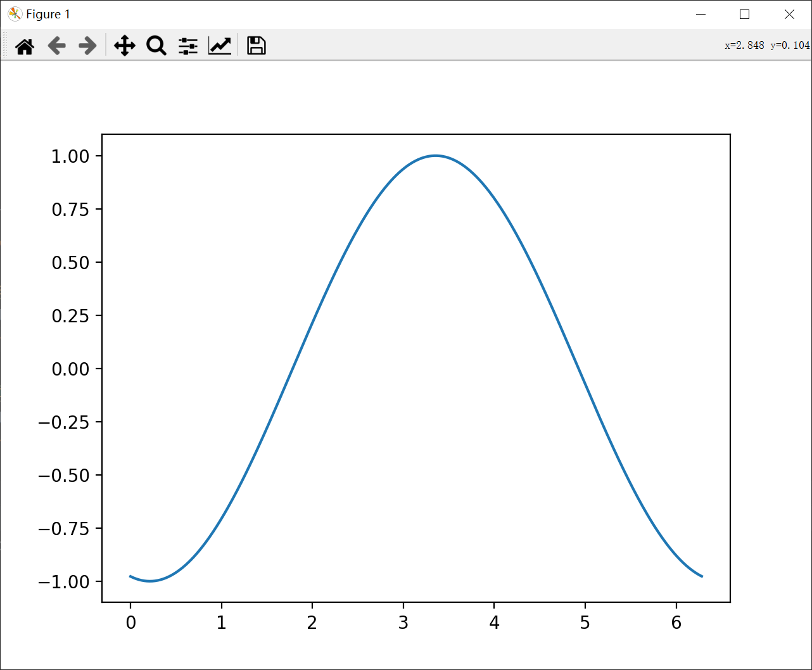This screenshot has width=812, height=670.
Task: Activate the Zoom to rectangle tool
Action: pyautogui.click(x=156, y=46)
